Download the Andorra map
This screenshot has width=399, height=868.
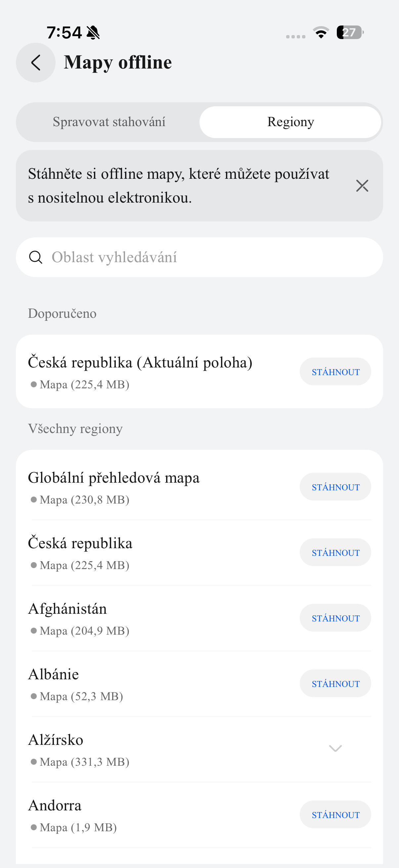335,814
